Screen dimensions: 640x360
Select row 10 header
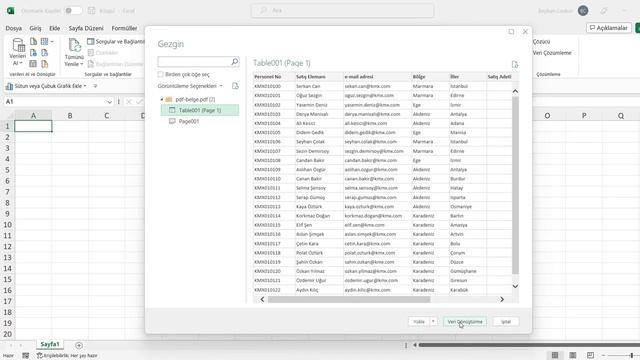pyautogui.click(x=7, y=225)
